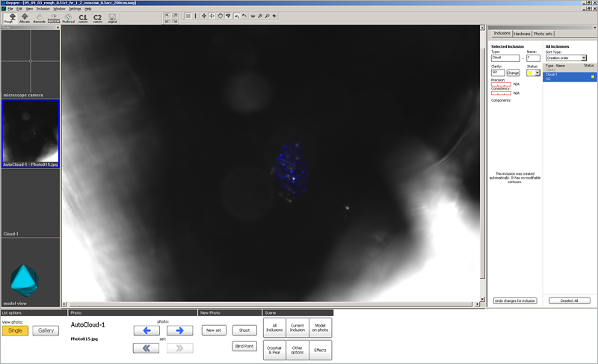Go to previous photo with left arrow
Image resolution: width=598 pixels, height=364 pixels.
pos(147,330)
